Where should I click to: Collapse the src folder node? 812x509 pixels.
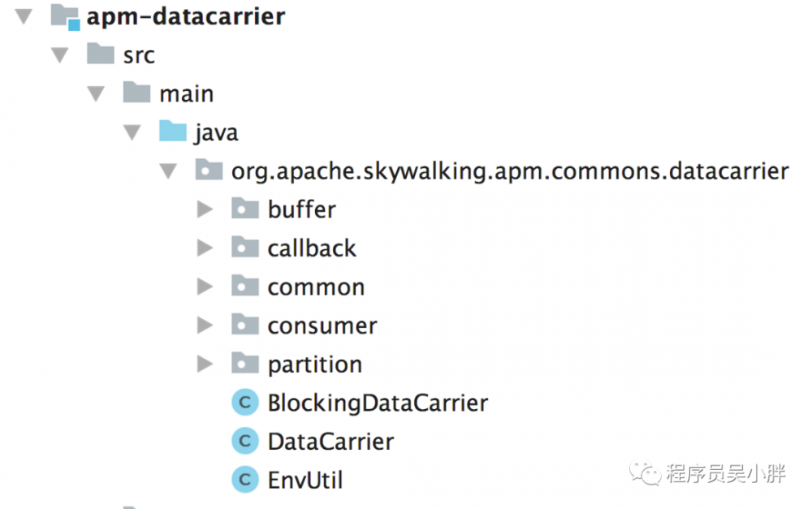click(x=58, y=54)
